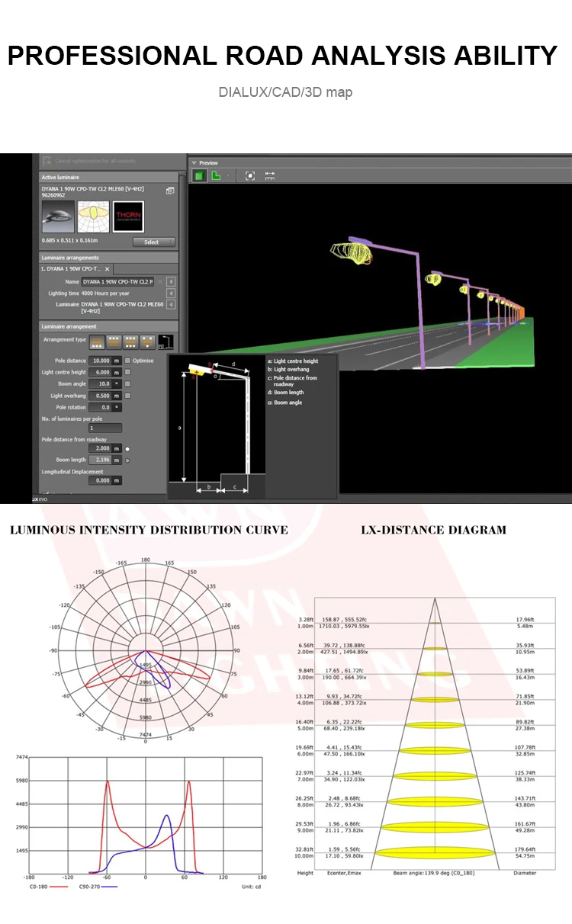The height and width of the screenshot is (924, 572).
Task: Select the Boom length radio button
Action: pos(127,460)
